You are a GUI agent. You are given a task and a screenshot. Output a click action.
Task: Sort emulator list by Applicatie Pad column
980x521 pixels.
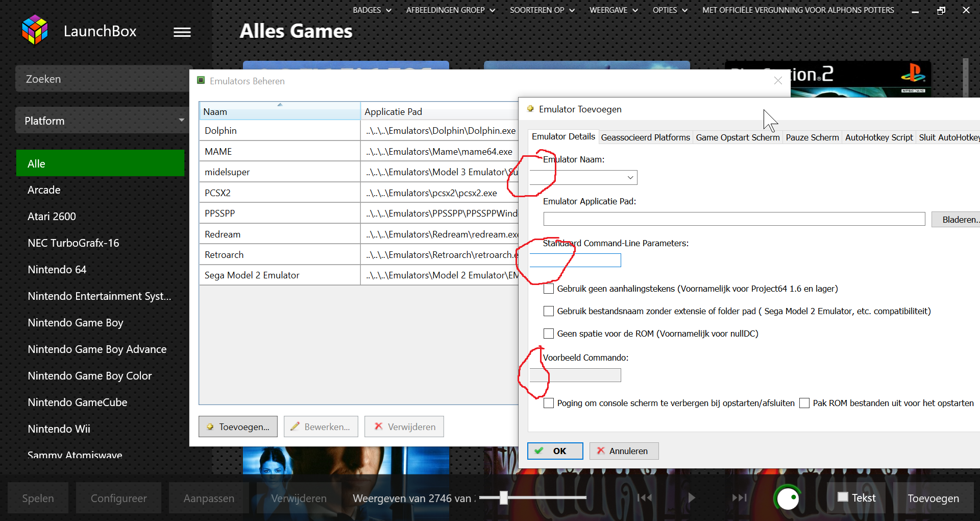439,111
